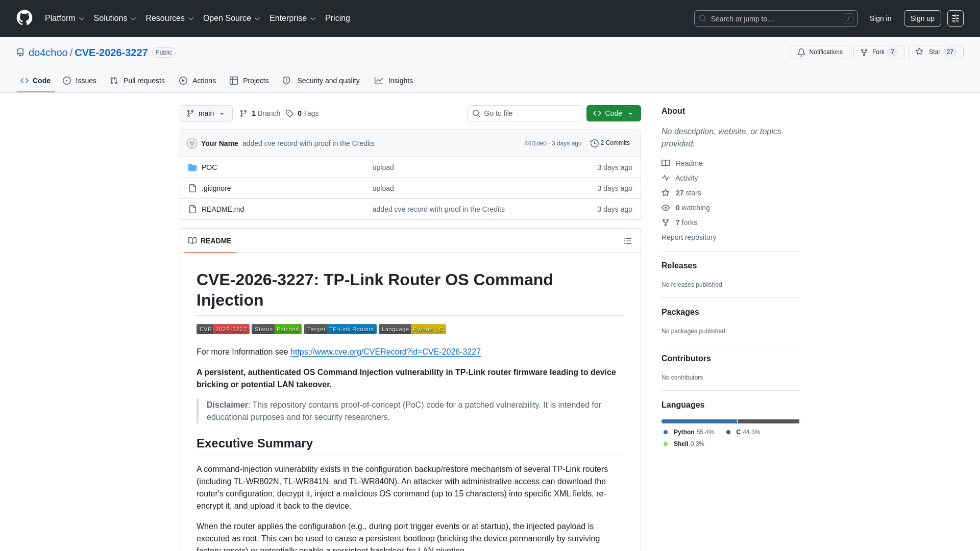The width and height of the screenshot is (980, 551).
Task: Click the Report repository link
Action: [x=689, y=237]
